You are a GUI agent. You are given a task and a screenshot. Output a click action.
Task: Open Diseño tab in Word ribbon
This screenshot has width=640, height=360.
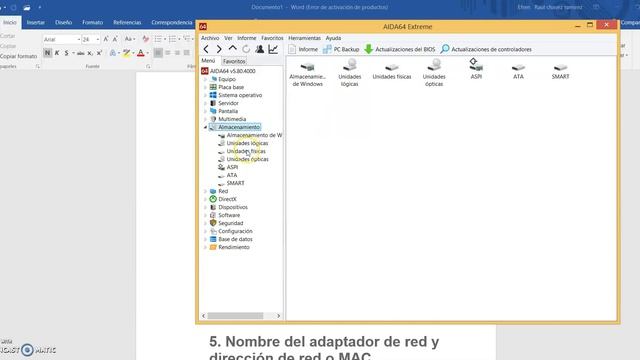point(64,22)
